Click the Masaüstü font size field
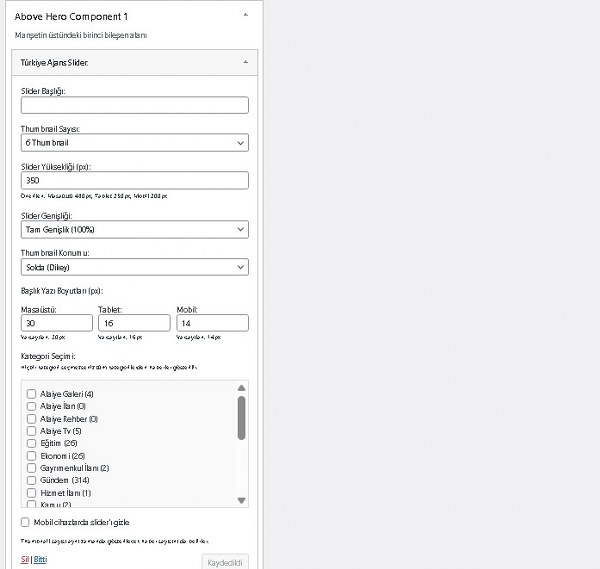Image resolution: width=600 pixels, height=569 pixels. 56,323
